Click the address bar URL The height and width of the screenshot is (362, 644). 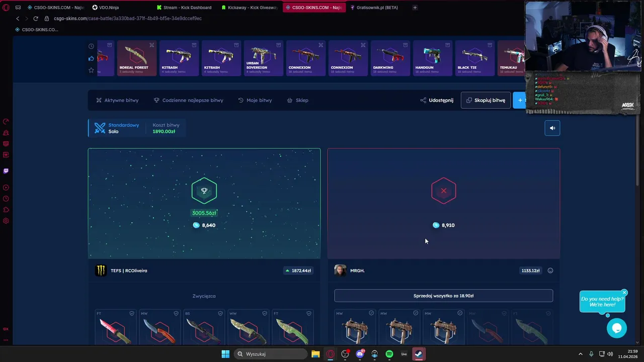click(x=128, y=19)
